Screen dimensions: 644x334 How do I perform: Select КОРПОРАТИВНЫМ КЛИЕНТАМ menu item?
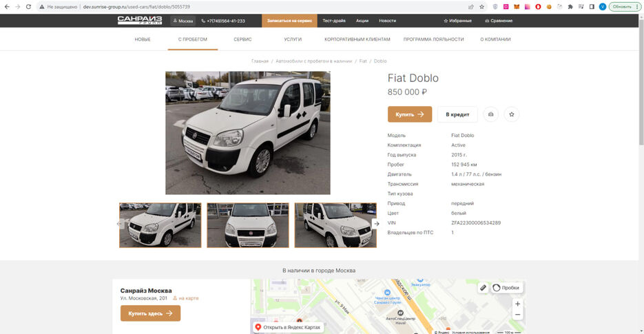[357, 39]
